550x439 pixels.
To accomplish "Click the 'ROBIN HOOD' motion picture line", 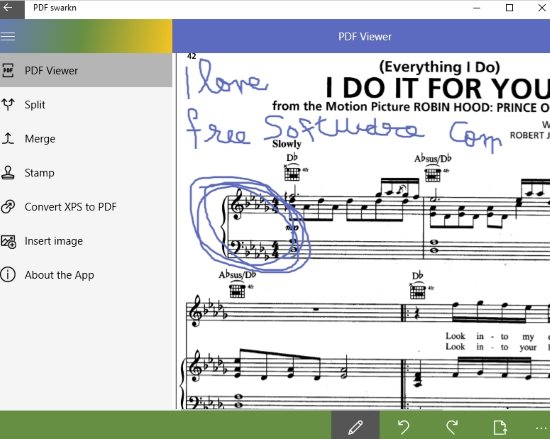I will coord(411,107).
